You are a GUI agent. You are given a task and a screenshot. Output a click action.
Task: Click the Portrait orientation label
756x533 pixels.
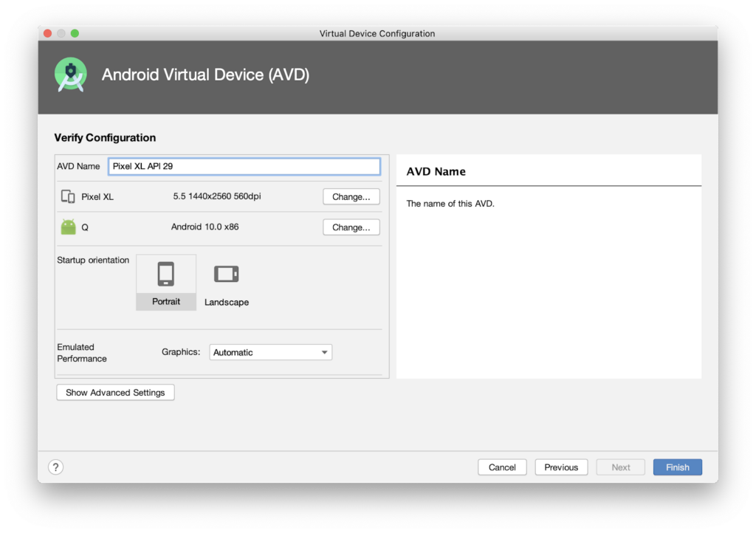[166, 301]
